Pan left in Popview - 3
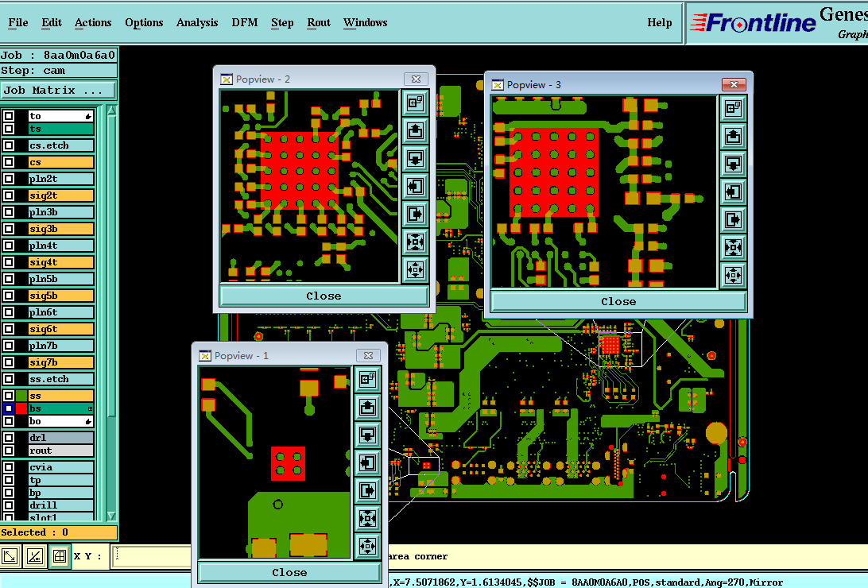The height and width of the screenshot is (588, 868). (733, 191)
